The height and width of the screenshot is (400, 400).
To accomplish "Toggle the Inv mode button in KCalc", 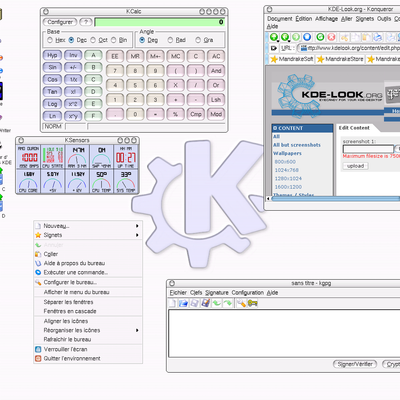I will [73, 55].
